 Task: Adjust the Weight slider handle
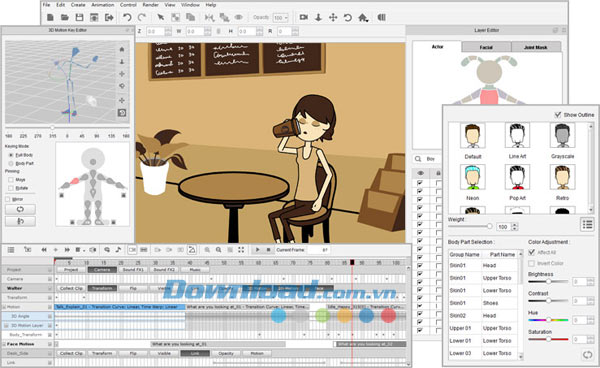click(x=489, y=226)
